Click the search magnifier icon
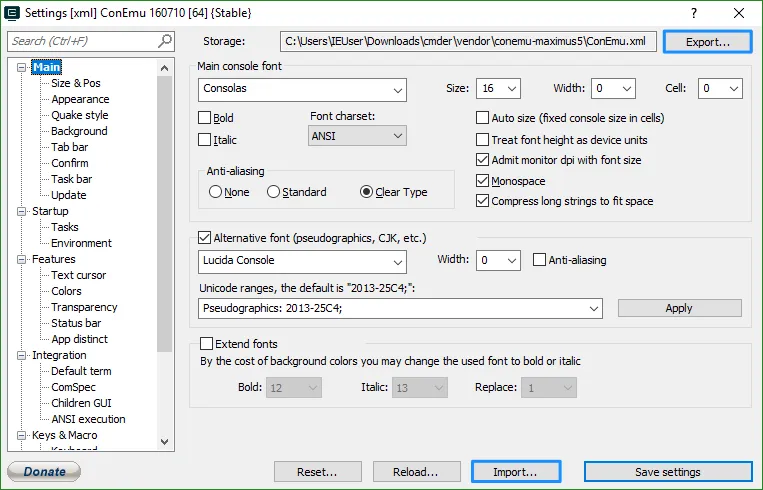This screenshot has width=763, height=490. coord(165,41)
